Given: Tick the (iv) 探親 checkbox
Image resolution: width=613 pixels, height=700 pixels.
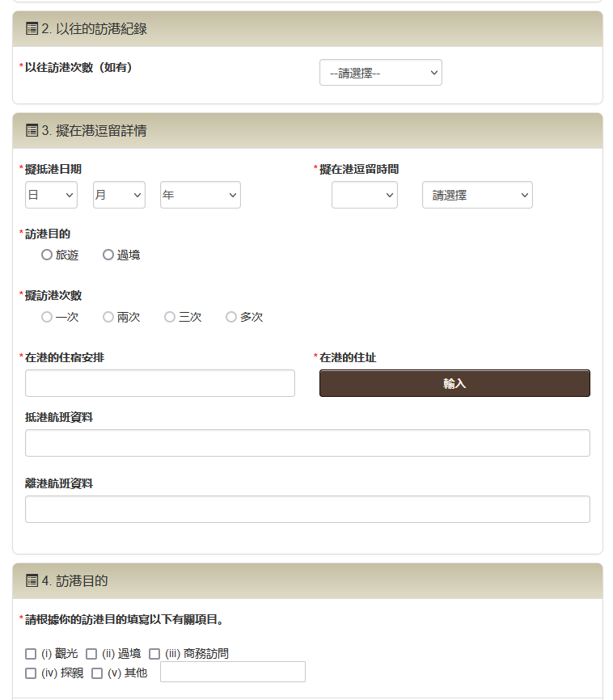Looking at the screenshot, I should tap(31, 673).
